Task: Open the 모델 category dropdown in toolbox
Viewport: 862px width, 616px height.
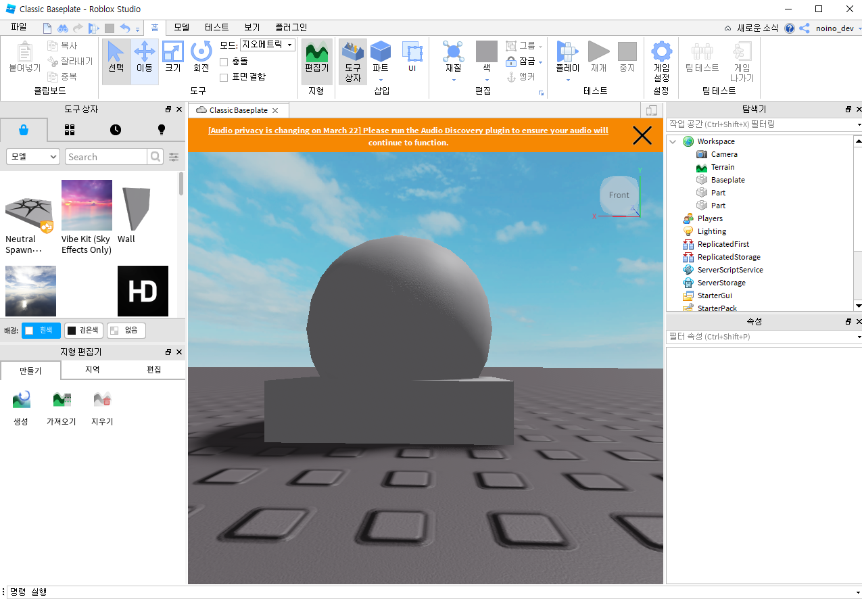Action: [33, 157]
